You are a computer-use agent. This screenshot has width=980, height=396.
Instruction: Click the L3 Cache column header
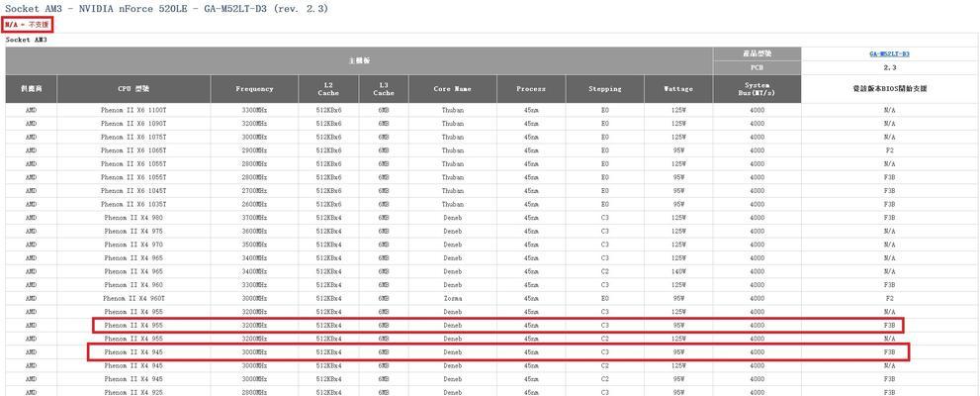[384, 89]
